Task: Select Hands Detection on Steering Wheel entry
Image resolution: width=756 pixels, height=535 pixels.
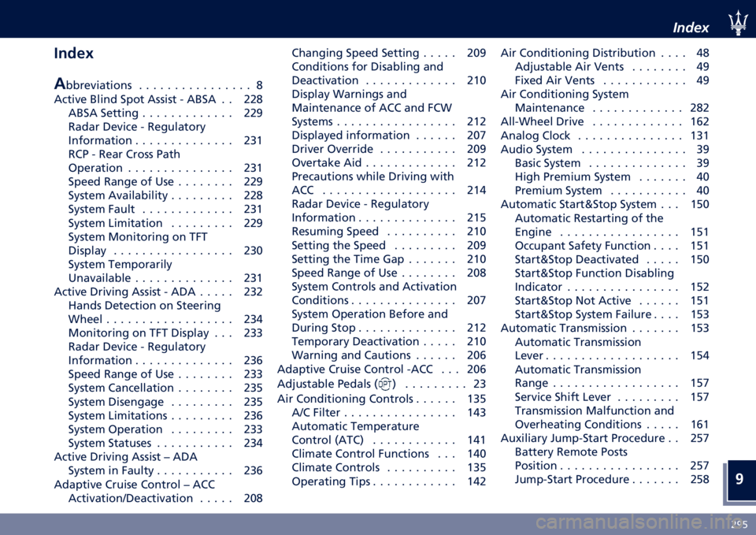Action: tap(165, 313)
